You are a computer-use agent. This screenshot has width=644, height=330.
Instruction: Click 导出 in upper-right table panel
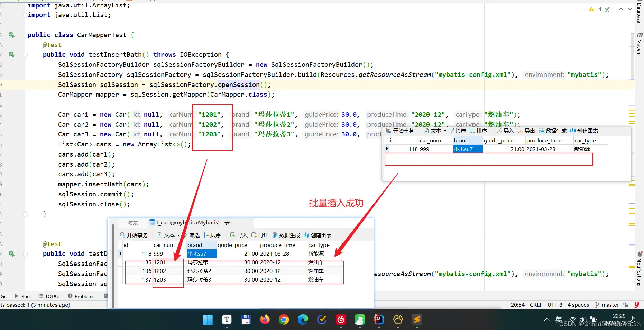pos(526,131)
